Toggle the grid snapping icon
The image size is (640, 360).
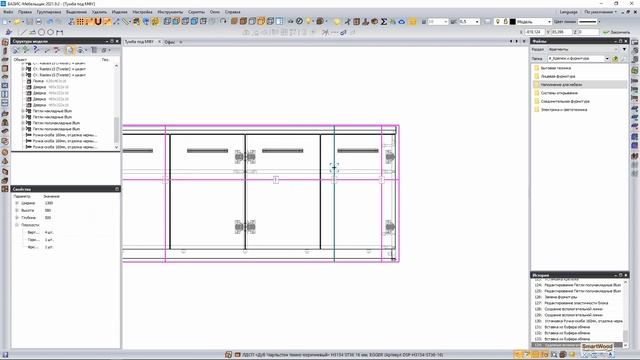point(80,22)
